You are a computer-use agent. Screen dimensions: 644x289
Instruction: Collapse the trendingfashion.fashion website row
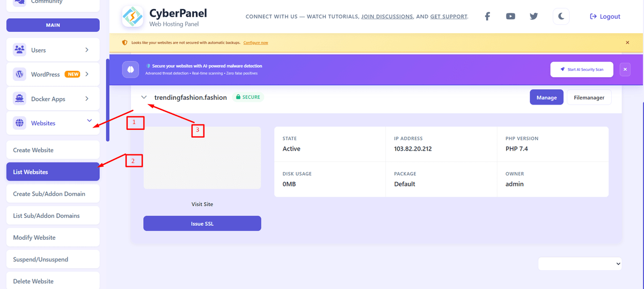144,98
